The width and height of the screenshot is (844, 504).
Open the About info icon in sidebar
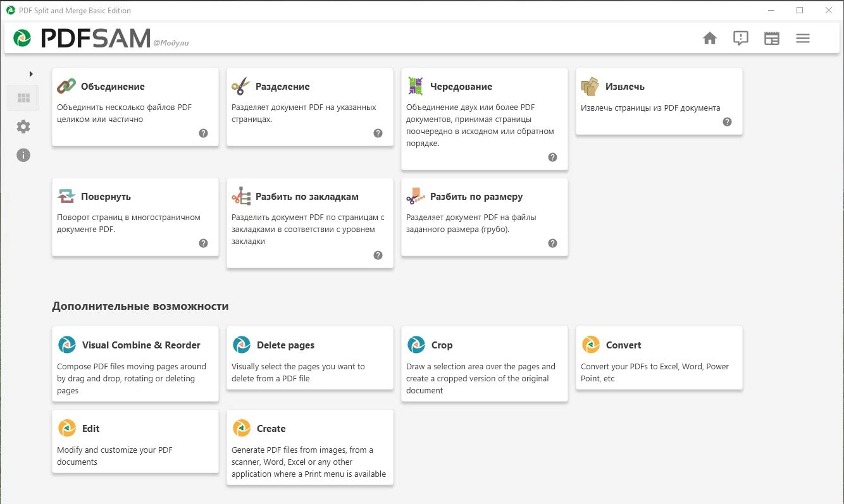pos(23,155)
